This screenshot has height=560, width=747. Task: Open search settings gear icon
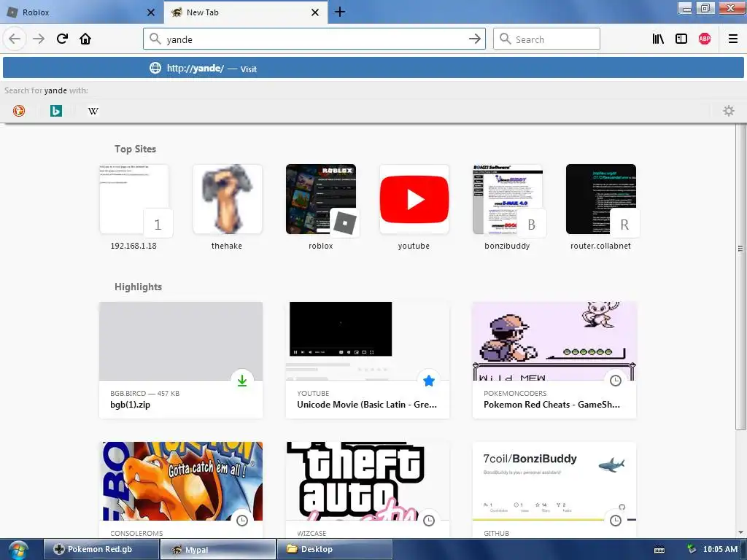tap(729, 111)
